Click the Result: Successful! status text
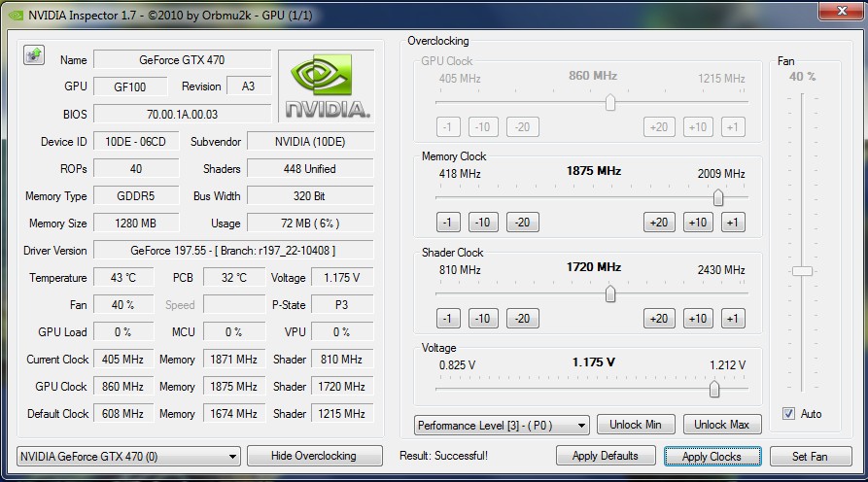The width and height of the screenshot is (868, 482). click(x=444, y=456)
